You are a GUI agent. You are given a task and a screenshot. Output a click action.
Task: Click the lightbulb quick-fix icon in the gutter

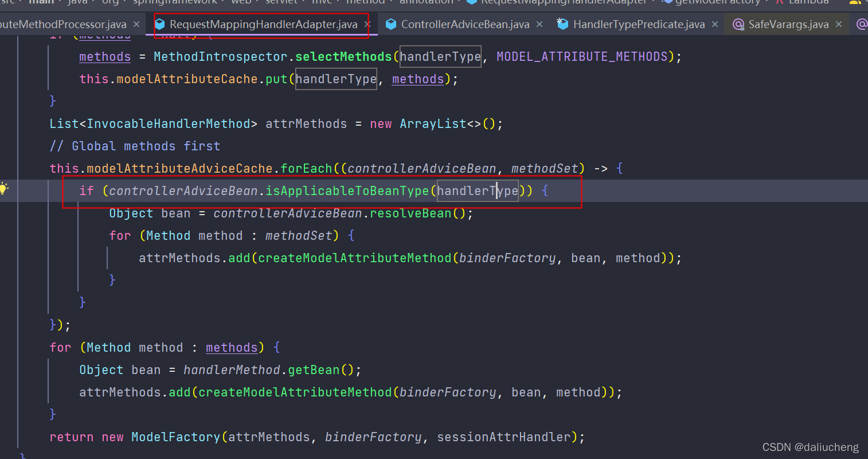(4, 188)
